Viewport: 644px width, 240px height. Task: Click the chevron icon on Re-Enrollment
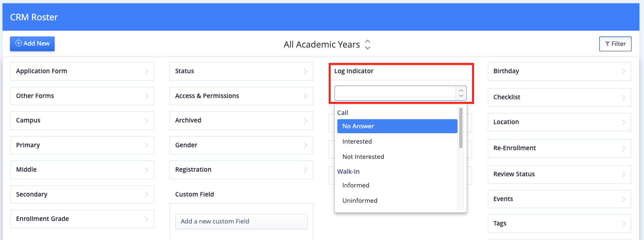tap(624, 148)
